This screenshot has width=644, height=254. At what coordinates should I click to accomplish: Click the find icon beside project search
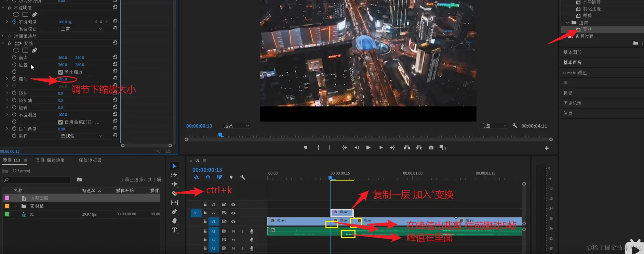(79, 180)
